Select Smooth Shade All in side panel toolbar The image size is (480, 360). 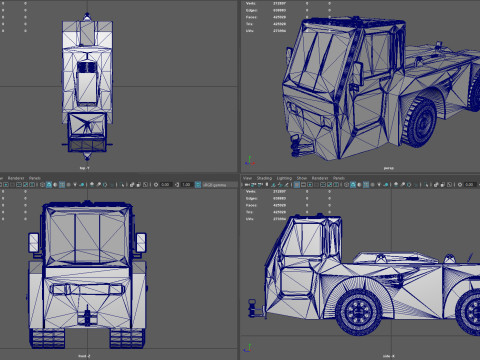point(353,185)
